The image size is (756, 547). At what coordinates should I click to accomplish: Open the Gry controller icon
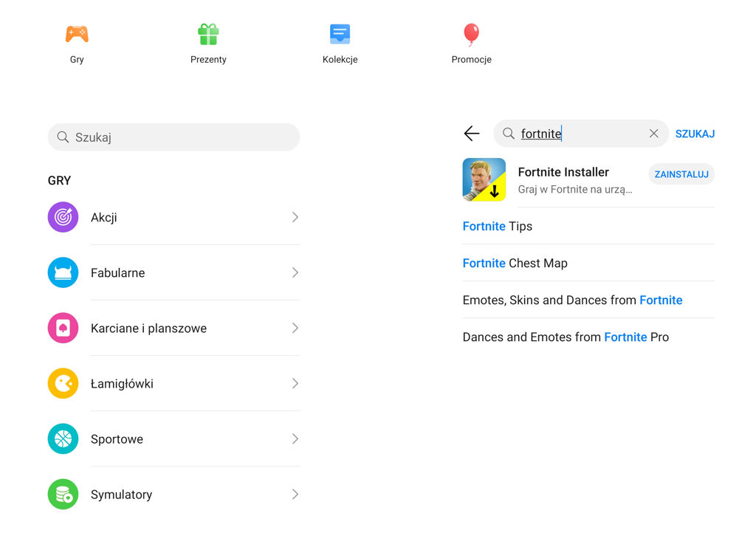tap(77, 34)
